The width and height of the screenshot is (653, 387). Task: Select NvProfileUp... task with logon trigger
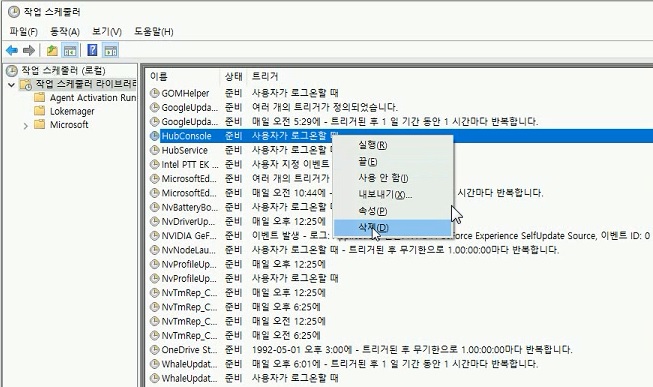point(400,278)
